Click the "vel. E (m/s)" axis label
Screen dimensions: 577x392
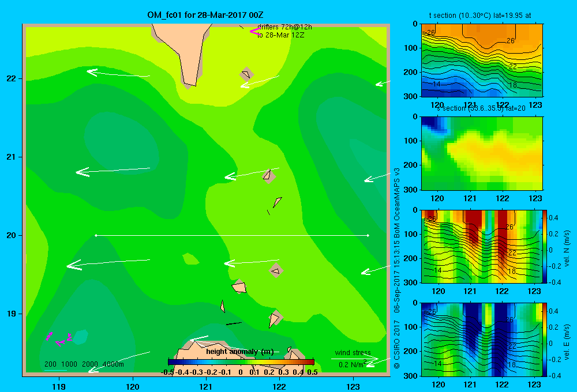click(567, 342)
